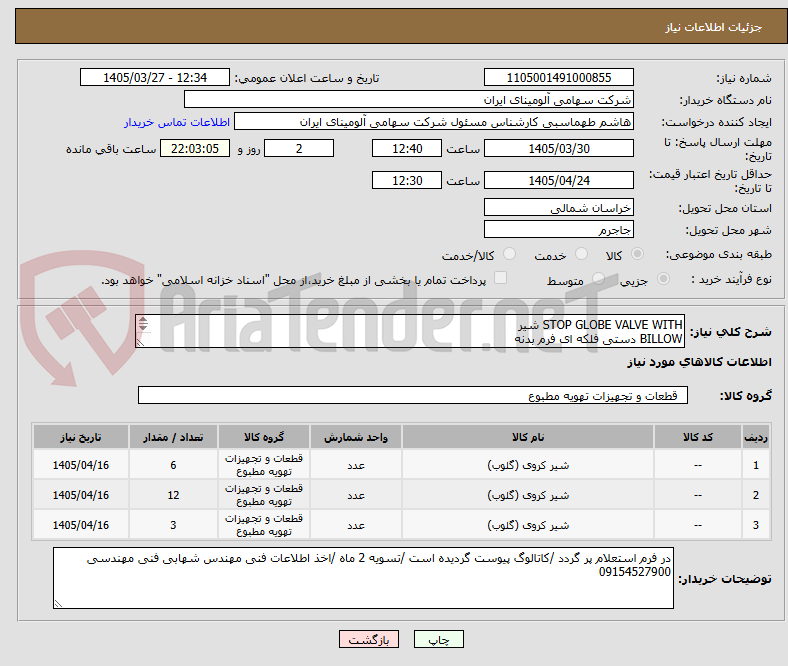Select the خدمت radio button
Image resolution: width=788 pixels, height=666 pixels.
coord(581,254)
